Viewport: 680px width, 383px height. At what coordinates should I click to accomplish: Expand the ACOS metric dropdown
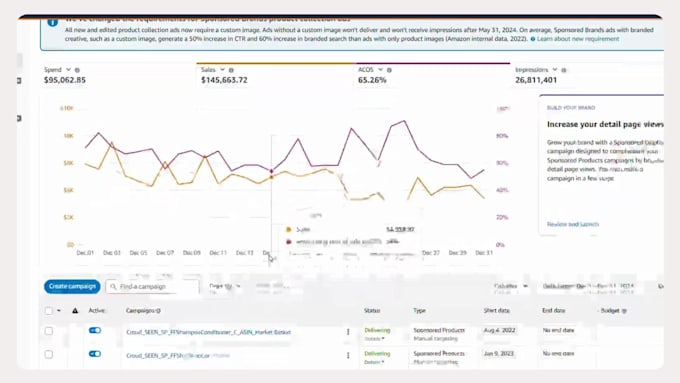pyautogui.click(x=380, y=69)
